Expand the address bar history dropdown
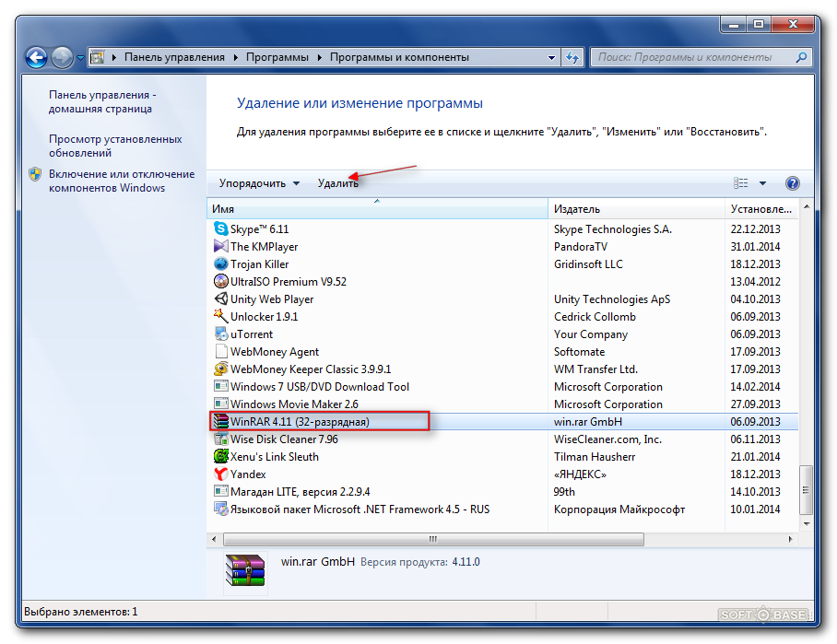The width and height of the screenshot is (837, 644). coord(551,57)
